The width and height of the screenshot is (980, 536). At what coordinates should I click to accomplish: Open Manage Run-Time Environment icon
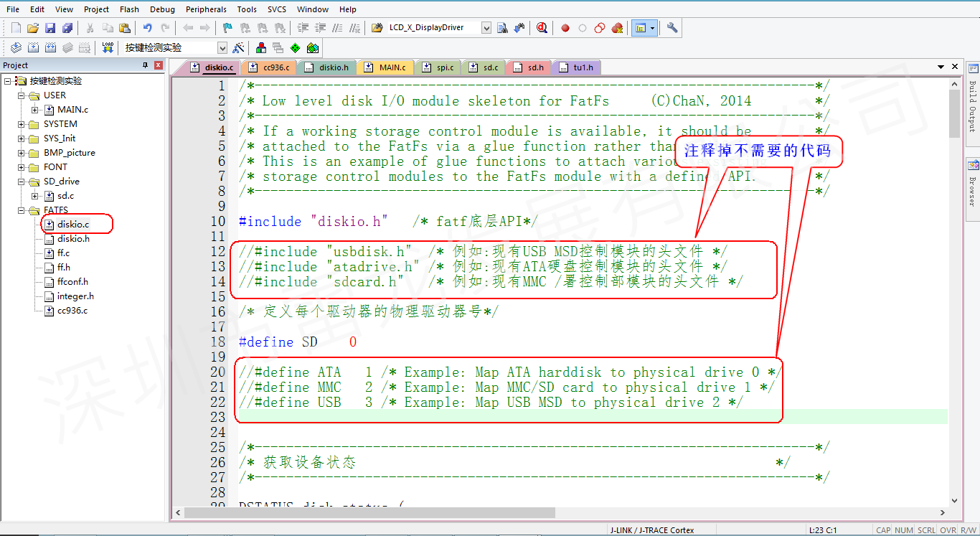click(x=312, y=47)
